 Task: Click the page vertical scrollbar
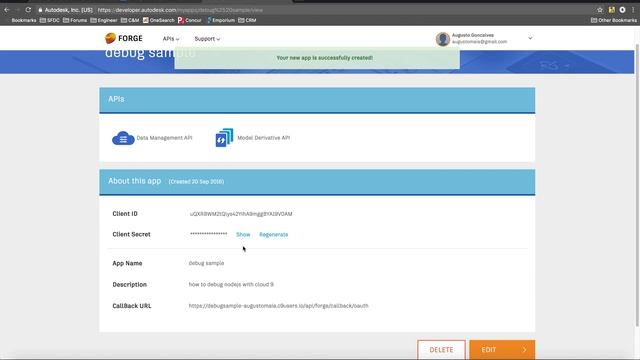click(637, 184)
